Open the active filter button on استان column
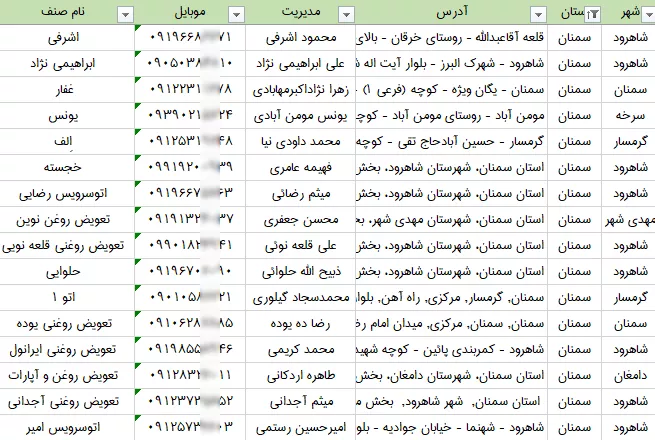Screen dimensions: 655x440 [x=593, y=15]
